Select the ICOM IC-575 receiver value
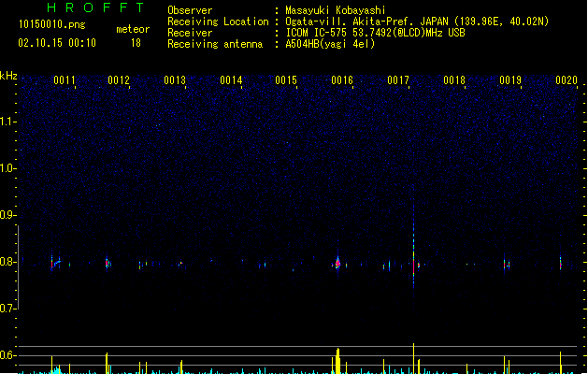The width and height of the screenshot is (588, 374). [376, 33]
